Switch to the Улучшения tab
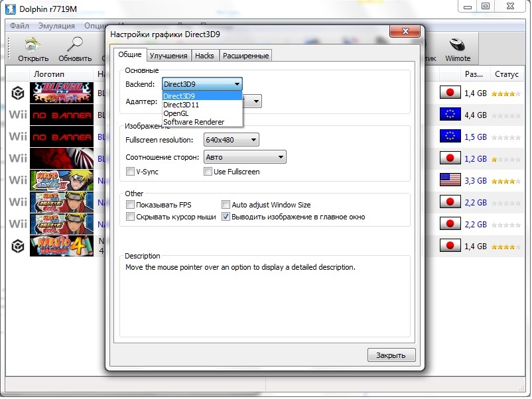The height and width of the screenshot is (399, 532). point(168,56)
